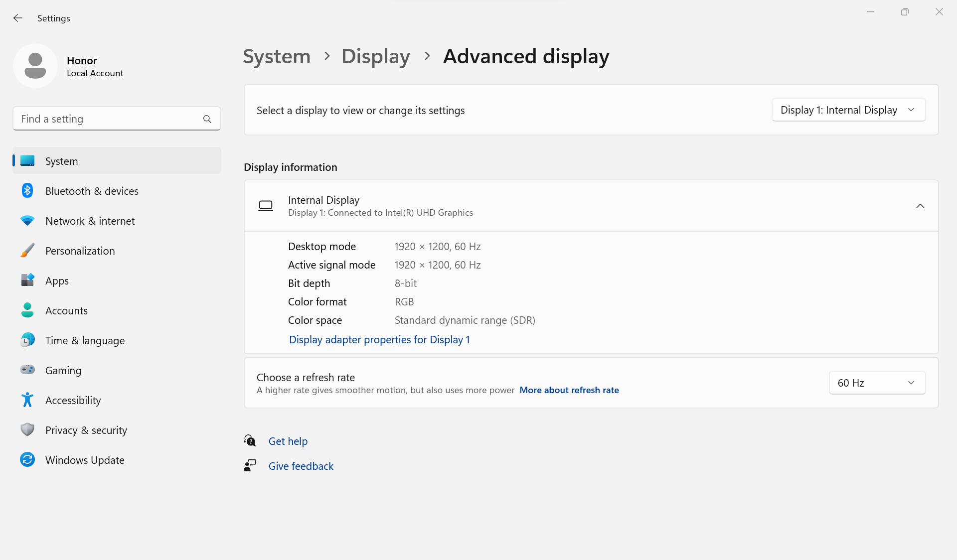
Task: Navigate to Display breadcrumb
Action: tap(376, 56)
